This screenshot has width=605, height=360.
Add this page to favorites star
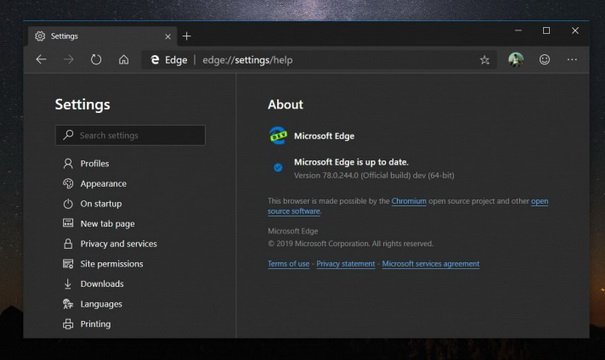pyautogui.click(x=485, y=60)
